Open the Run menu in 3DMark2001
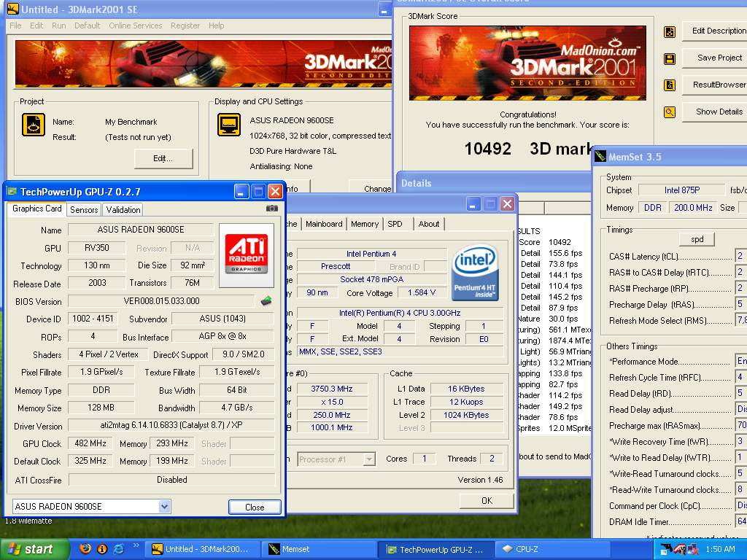 pos(58,26)
